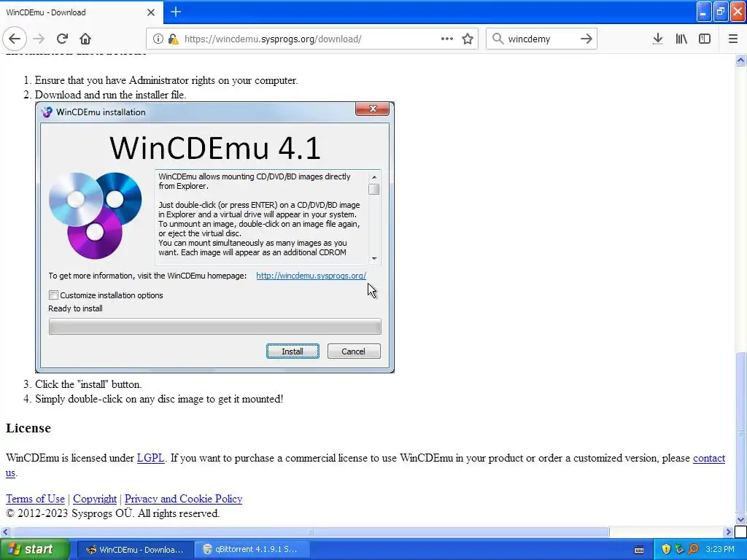747x560 pixels.
Task: Follow the contact us link
Action: point(709,458)
